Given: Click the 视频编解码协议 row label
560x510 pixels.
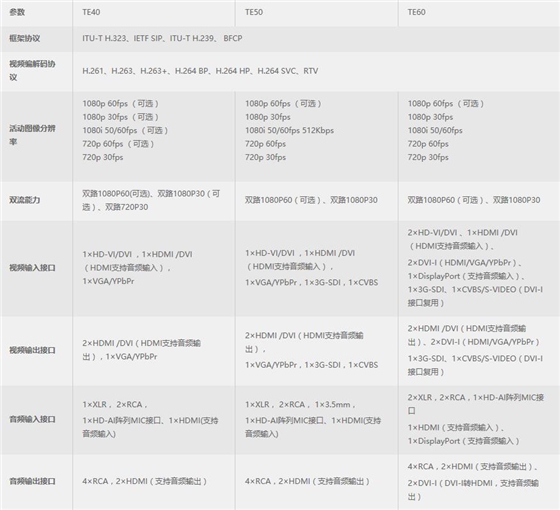Looking at the screenshot, I should pos(32,71).
